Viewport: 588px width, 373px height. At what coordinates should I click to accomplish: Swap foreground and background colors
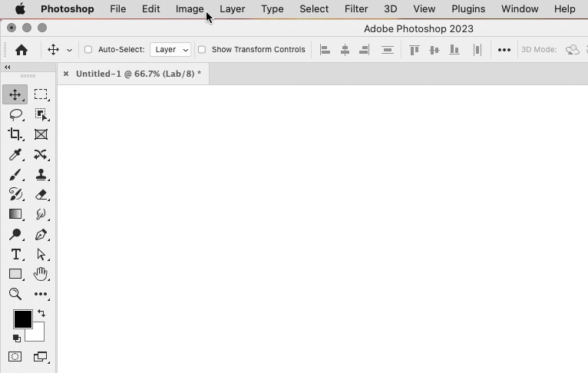pyautogui.click(x=41, y=313)
